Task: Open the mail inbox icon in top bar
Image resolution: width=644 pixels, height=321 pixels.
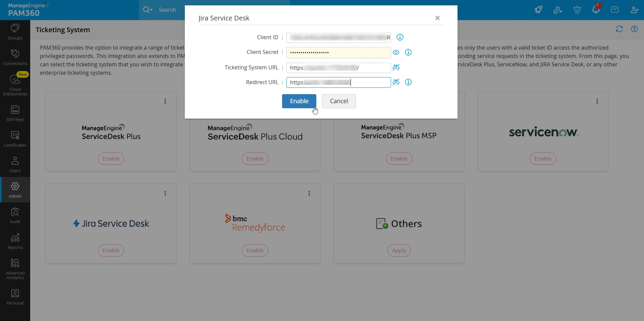Action: click(615, 9)
